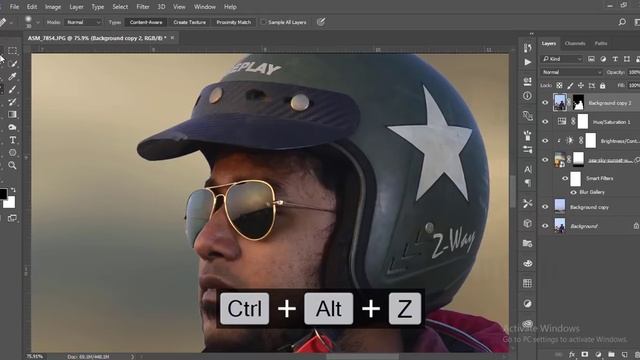The width and height of the screenshot is (640, 360).
Task: Open the Properties panel icon
Action: pyautogui.click(x=527, y=81)
